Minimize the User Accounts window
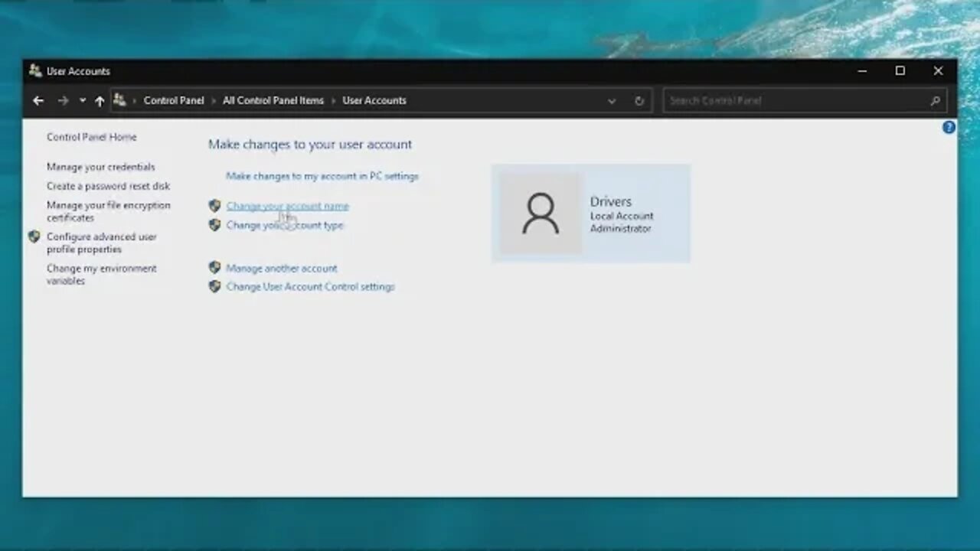 862,71
